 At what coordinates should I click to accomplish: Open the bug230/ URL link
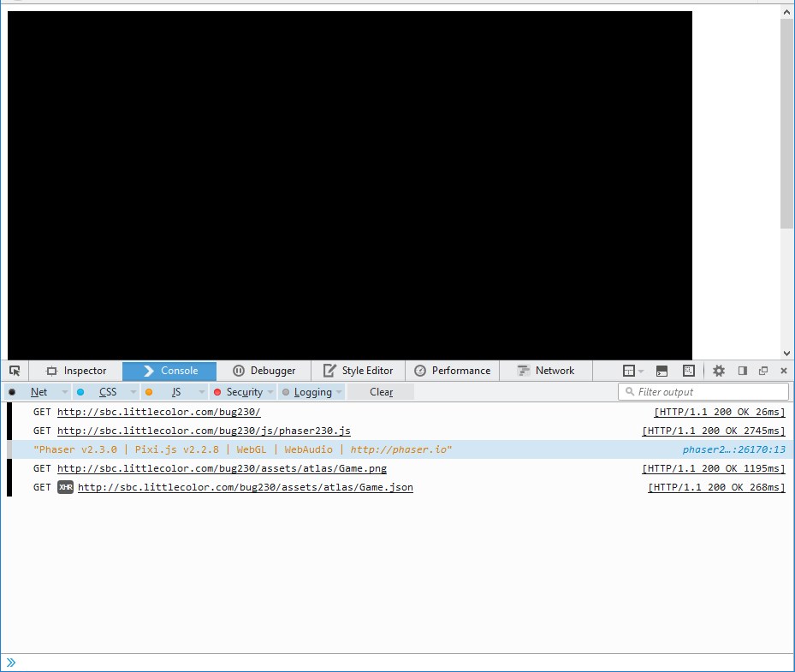click(158, 412)
